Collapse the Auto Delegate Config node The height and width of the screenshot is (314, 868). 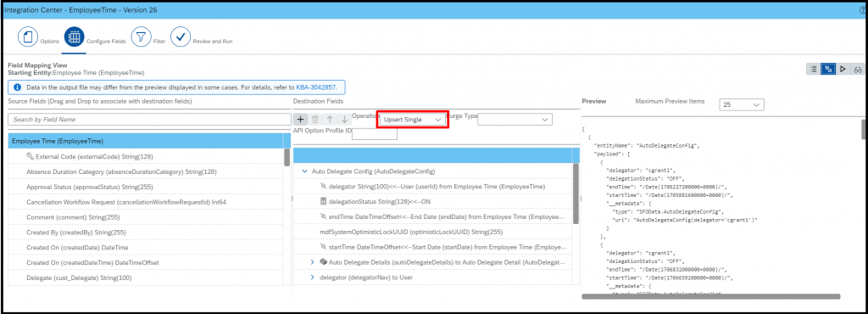(x=304, y=171)
